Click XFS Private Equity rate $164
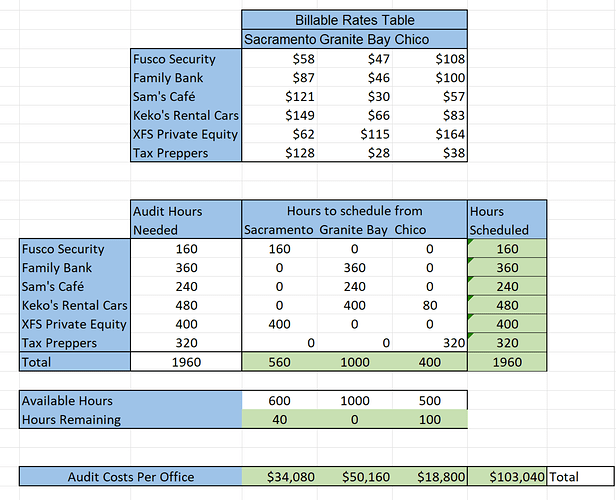Image resolution: width=616 pixels, height=500 pixels. (x=430, y=134)
